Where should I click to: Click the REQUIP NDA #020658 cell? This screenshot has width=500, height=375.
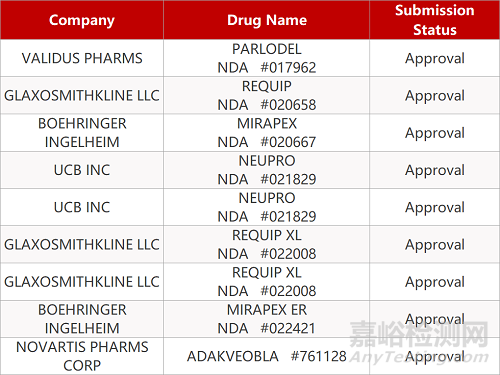tap(266, 96)
